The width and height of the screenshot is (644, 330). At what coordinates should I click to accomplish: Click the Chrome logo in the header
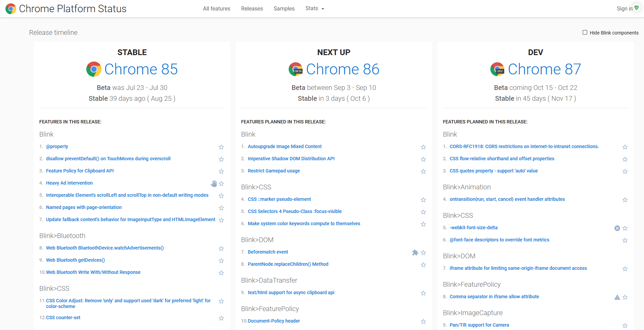pos(11,9)
